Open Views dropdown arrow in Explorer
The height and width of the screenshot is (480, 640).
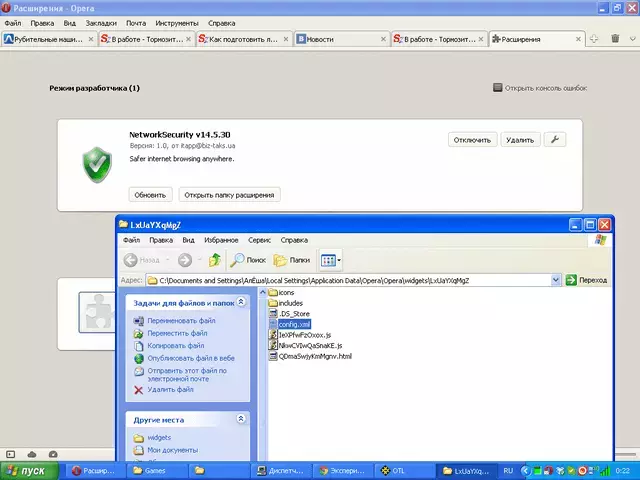click(x=339, y=260)
